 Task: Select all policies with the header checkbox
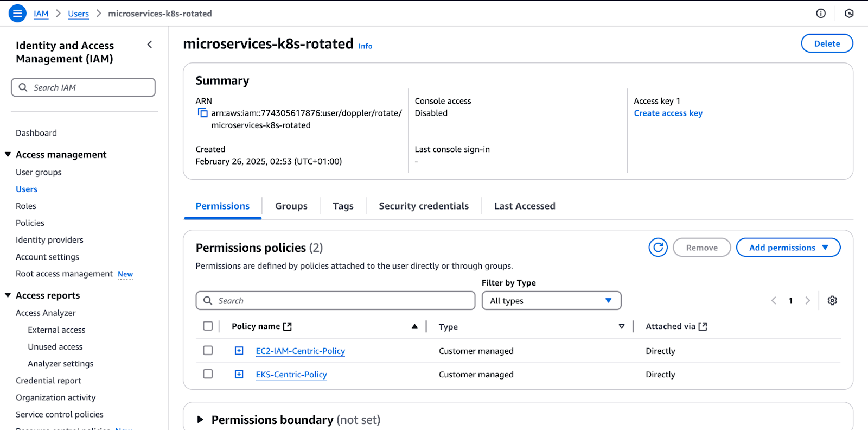pos(208,326)
